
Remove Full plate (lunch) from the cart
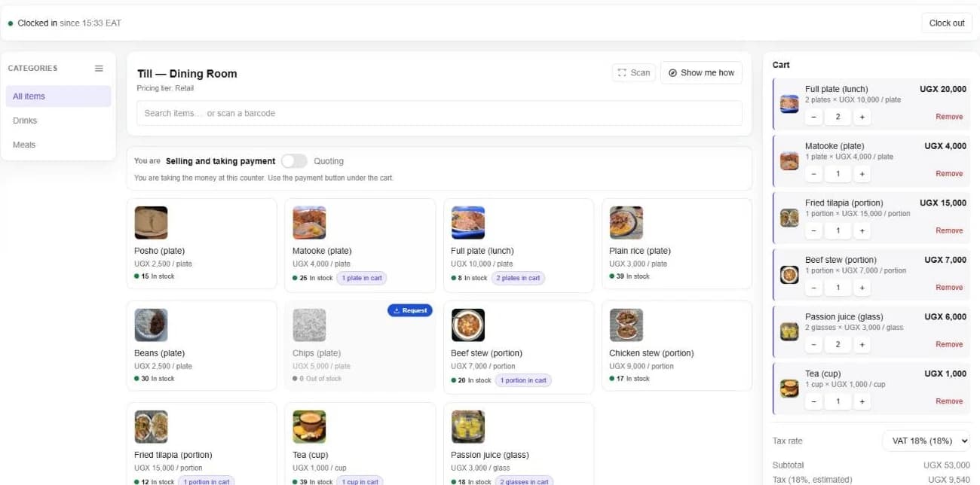[x=949, y=117]
